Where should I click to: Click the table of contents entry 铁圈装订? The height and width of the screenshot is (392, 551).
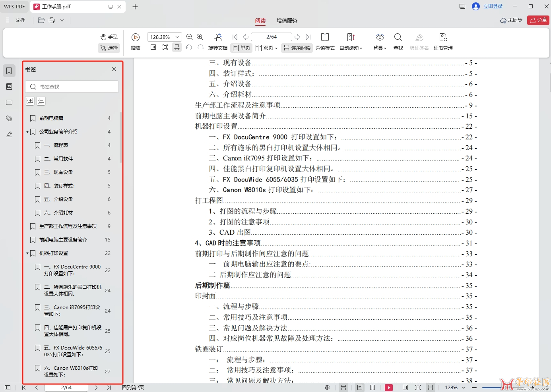tap(209, 349)
